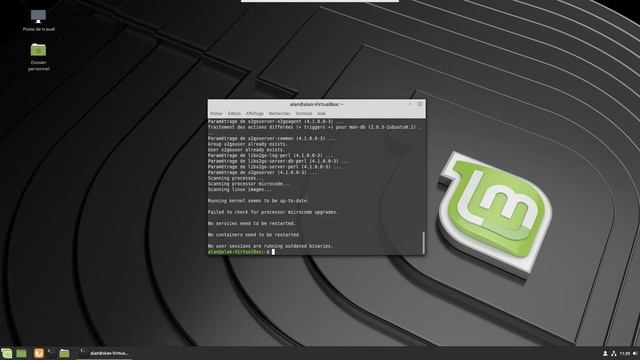
Task: Click the panel clock
Action: click(x=624, y=353)
